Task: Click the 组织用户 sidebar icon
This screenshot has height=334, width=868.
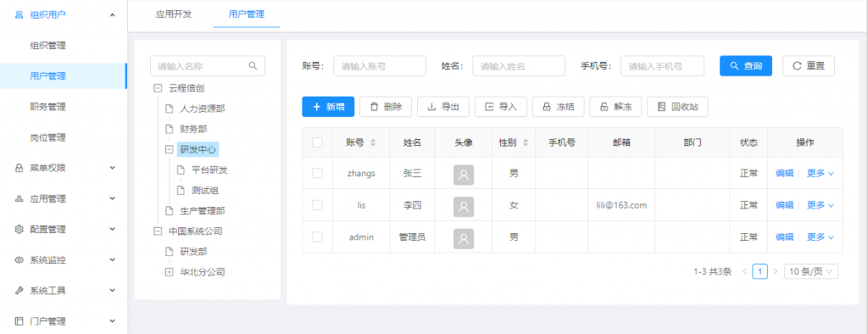Action: [x=19, y=15]
